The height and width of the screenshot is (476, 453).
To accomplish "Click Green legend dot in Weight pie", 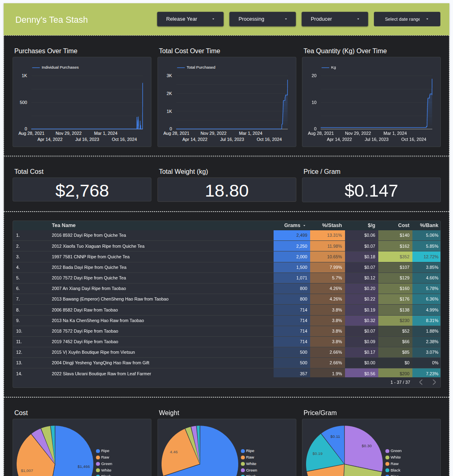I will pos(243,470).
